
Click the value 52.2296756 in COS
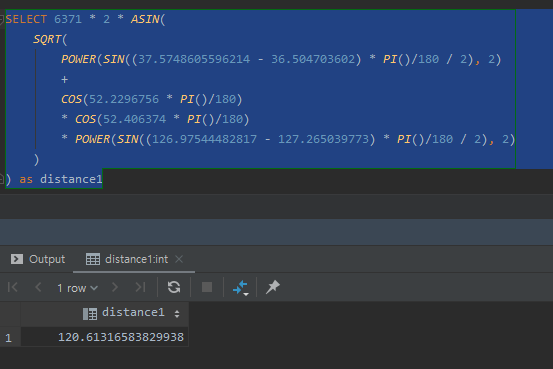pos(124,99)
